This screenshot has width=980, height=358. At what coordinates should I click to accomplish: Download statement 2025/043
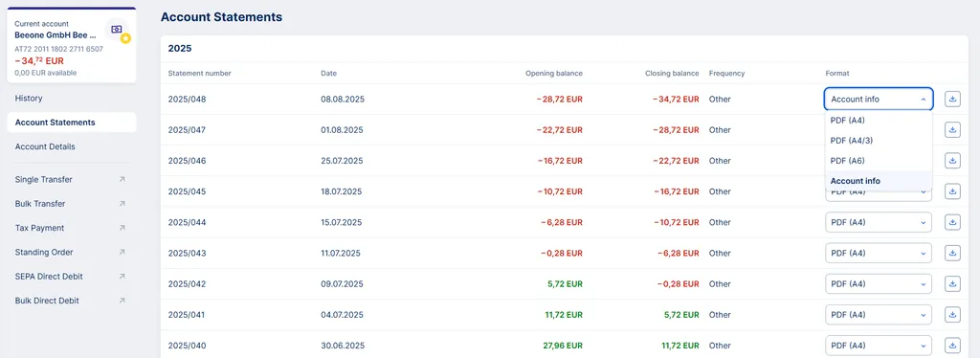[x=952, y=253]
